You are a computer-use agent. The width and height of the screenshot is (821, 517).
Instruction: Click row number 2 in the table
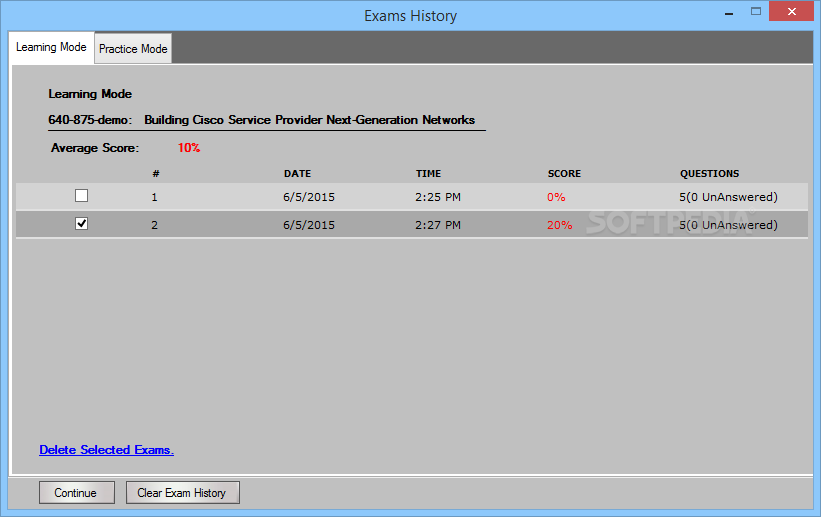tap(154, 225)
